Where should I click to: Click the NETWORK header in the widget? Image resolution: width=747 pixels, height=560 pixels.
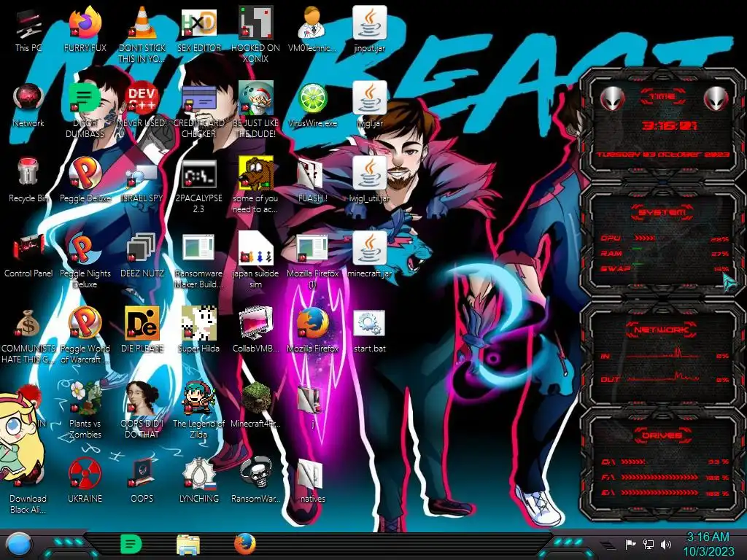[662, 330]
